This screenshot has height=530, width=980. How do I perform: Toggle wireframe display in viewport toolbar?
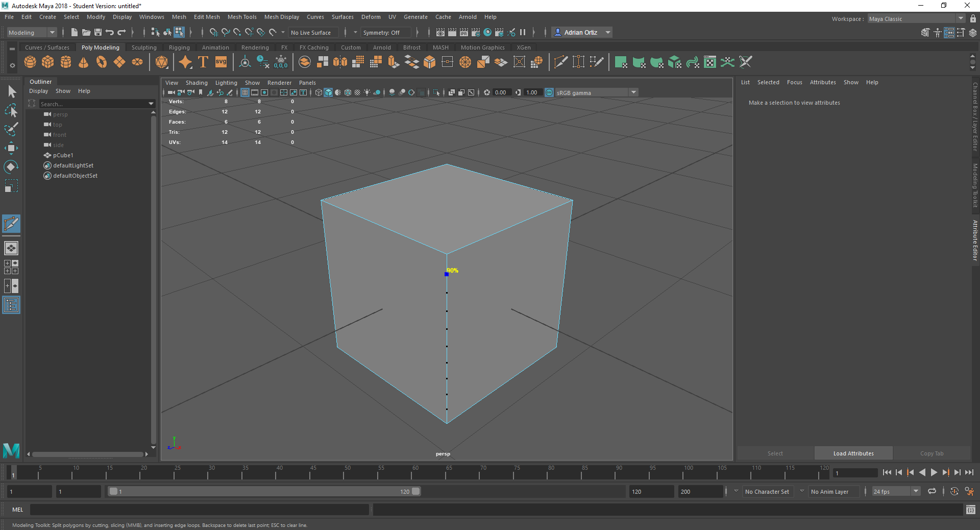(318, 92)
